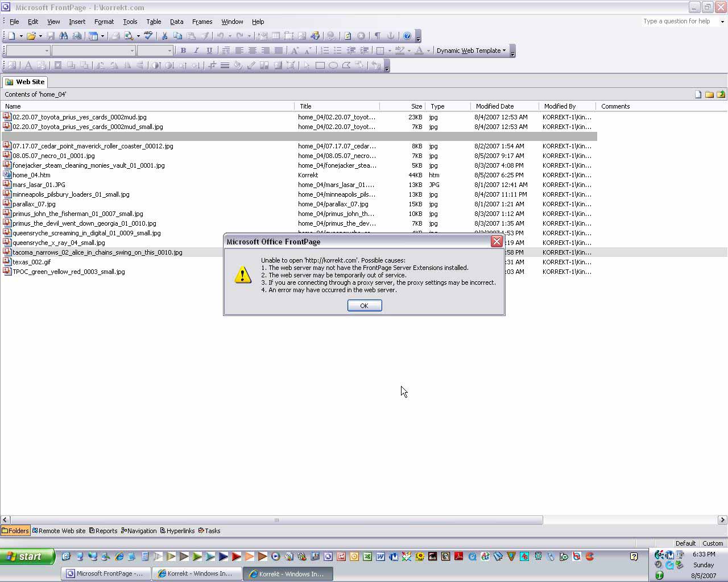Viewport: 728px width, 582px height.
Task: Sort by the Name column header
Action: pyautogui.click(x=147, y=106)
